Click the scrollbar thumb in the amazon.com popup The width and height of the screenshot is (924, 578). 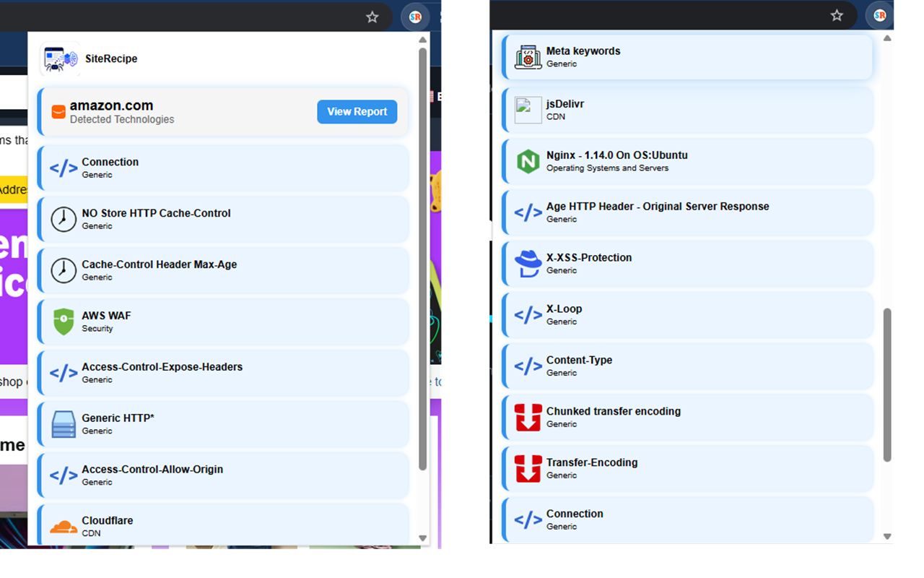423,260
